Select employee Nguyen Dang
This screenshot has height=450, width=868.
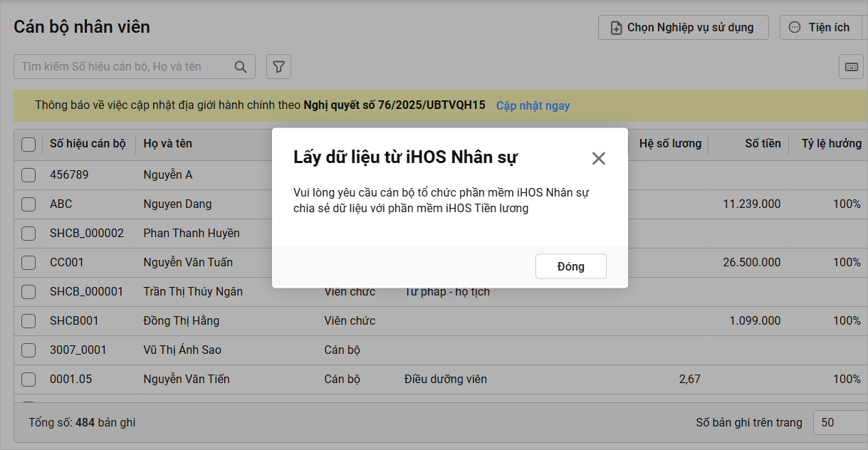[177, 204]
